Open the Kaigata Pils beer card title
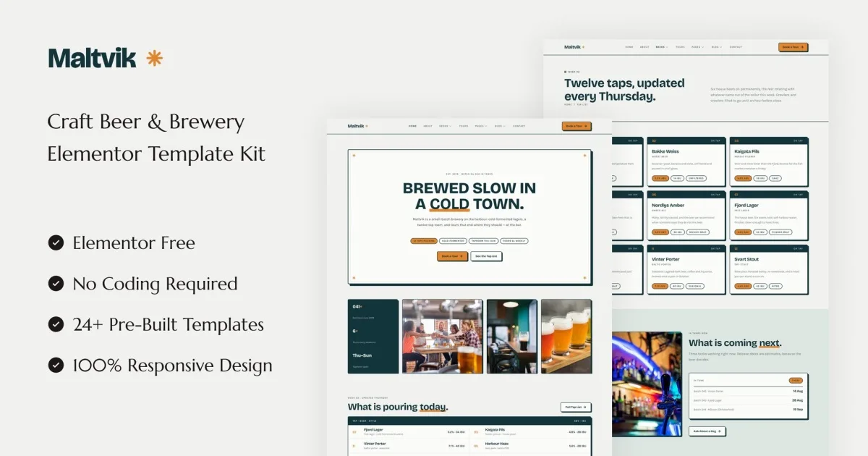The width and height of the screenshot is (868, 456). [x=747, y=152]
